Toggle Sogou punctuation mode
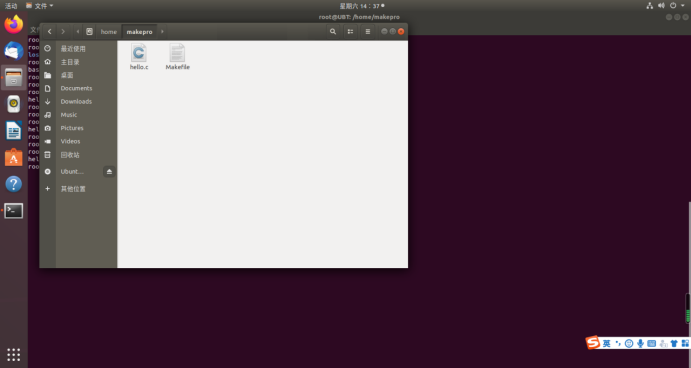 click(618, 343)
